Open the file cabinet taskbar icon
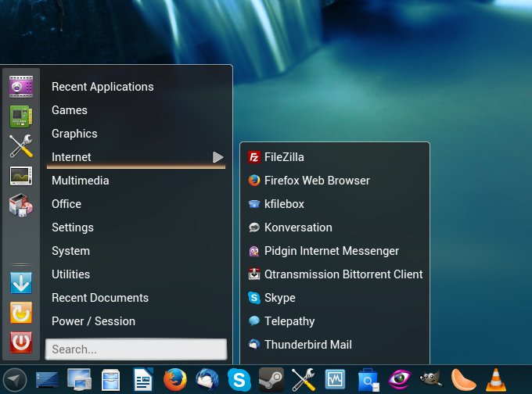The width and height of the screenshot is (532, 394). tap(110, 380)
